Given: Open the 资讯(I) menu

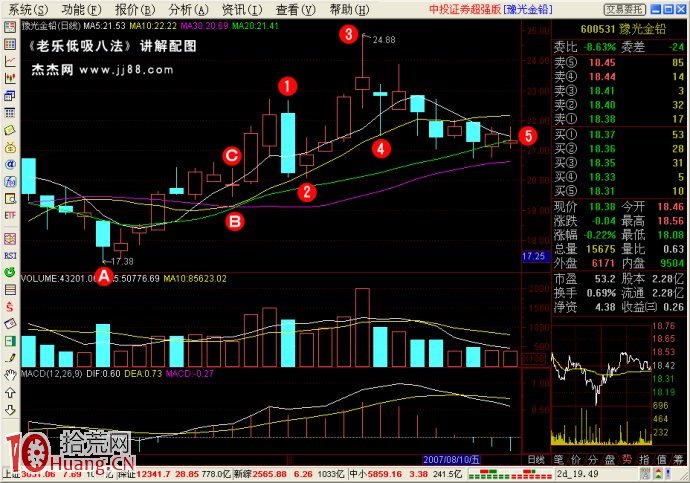Looking at the screenshot, I should point(242,9).
